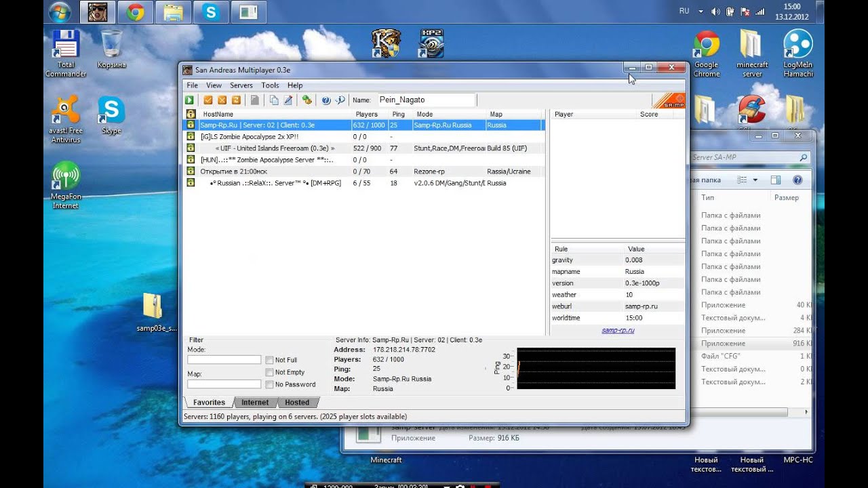Open the samp03e_s archive on desktop
The width and height of the screenshot is (868, 488).
155,312
